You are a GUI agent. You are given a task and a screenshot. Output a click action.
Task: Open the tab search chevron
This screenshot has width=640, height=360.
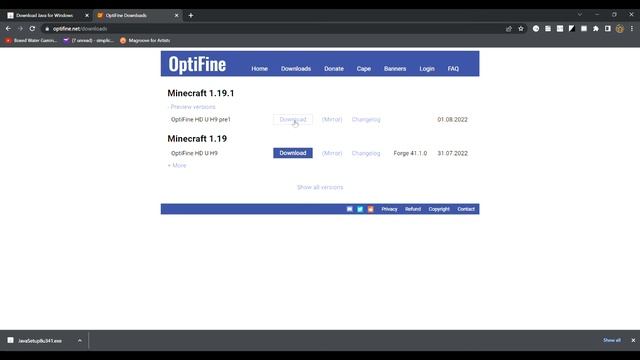tap(580, 14)
